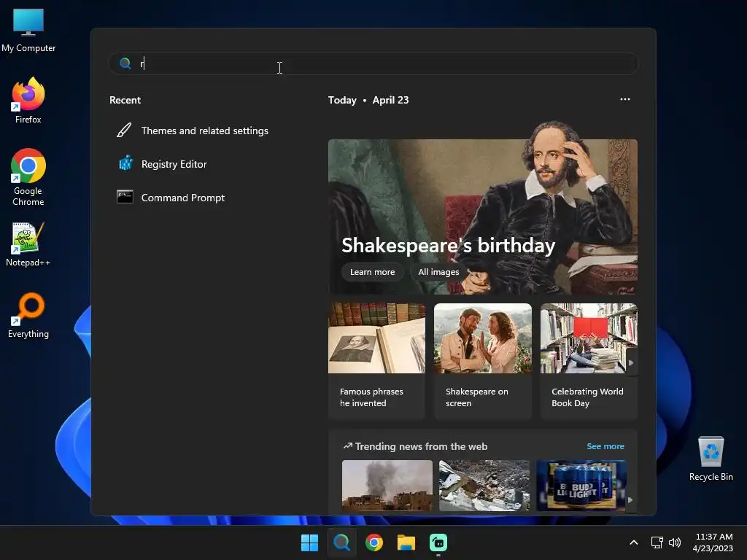Open the Firefox desktop shortcut
Screen dimensions: 747x560
(28, 101)
